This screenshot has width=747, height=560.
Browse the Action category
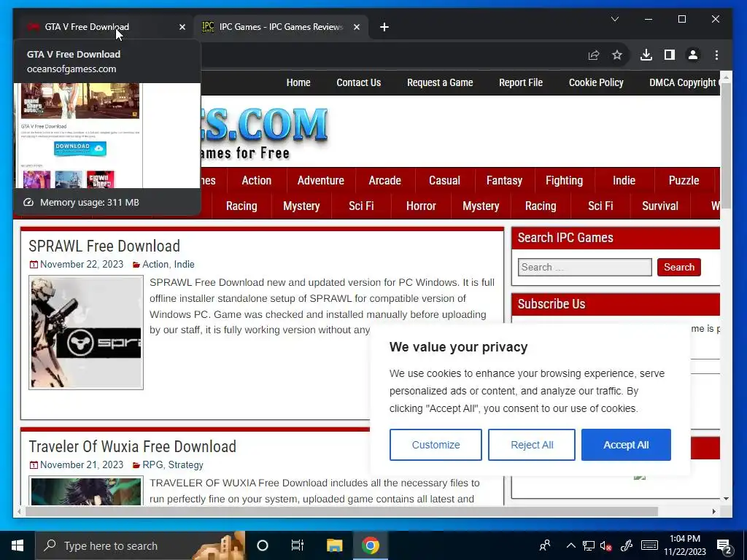coord(256,181)
